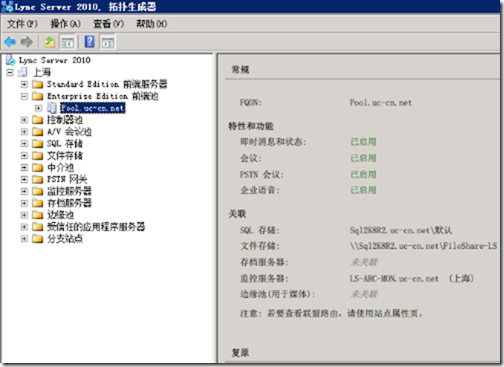Collapse Enterprise Edition 前端池 node
Viewport: 504px width, 367px height.
(x=24, y=96)
